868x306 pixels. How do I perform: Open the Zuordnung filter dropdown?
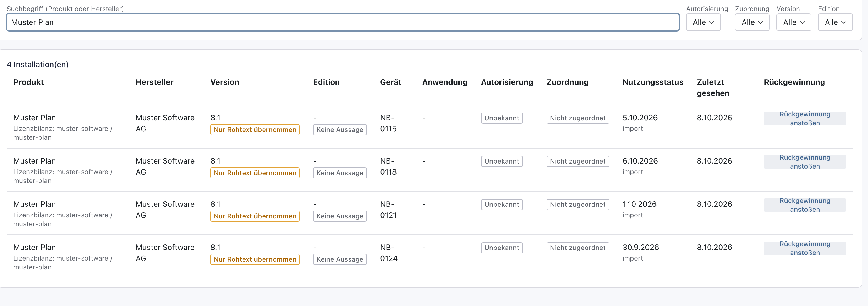pyautogui.click(x=752, y=22)
